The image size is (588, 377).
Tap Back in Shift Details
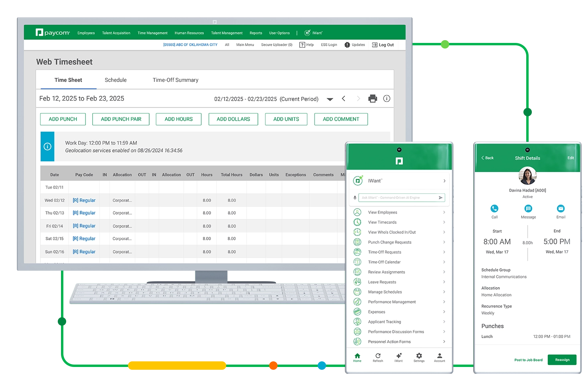point(487,158)
